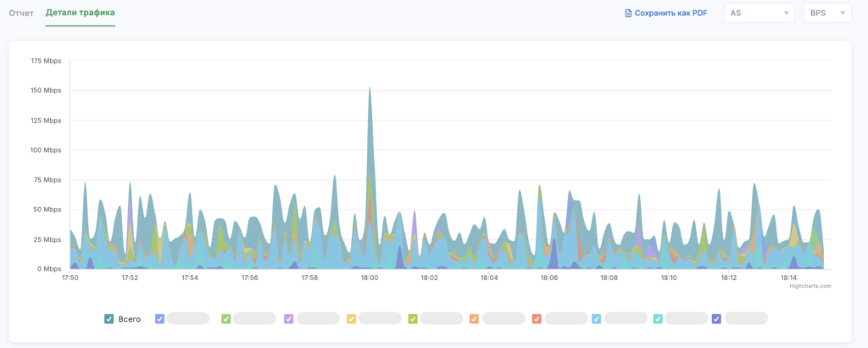
Task: Disable the last indigo legend checkbox
Action: (717, 319)
